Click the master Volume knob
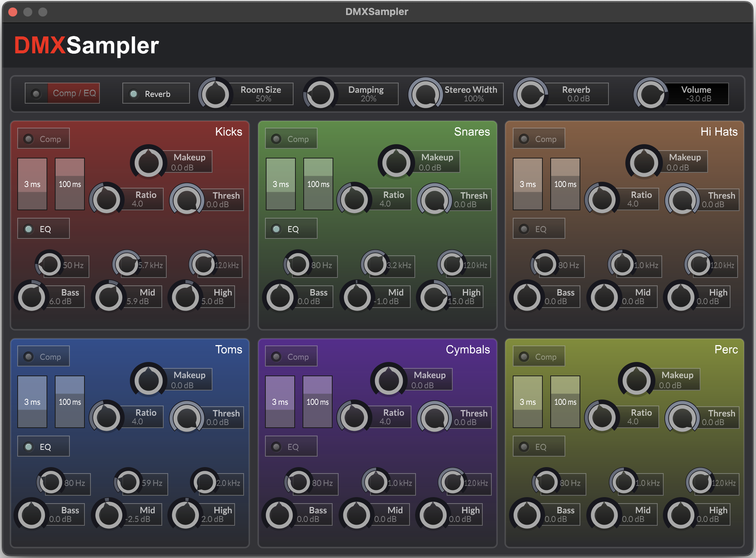The width and height of the screenshot is (756, 558). [x=651, y=94]
